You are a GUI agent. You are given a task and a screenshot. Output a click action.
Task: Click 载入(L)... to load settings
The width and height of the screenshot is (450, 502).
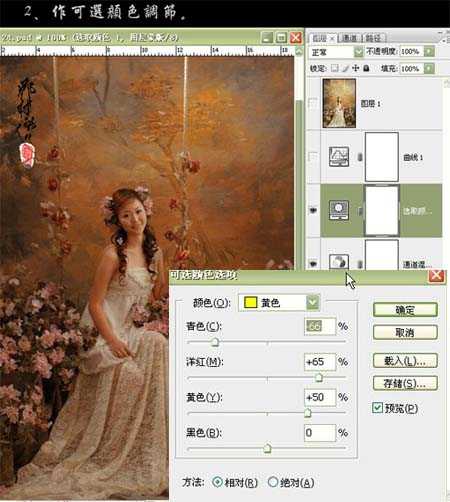pyautogui.click(x=405, y=361)
